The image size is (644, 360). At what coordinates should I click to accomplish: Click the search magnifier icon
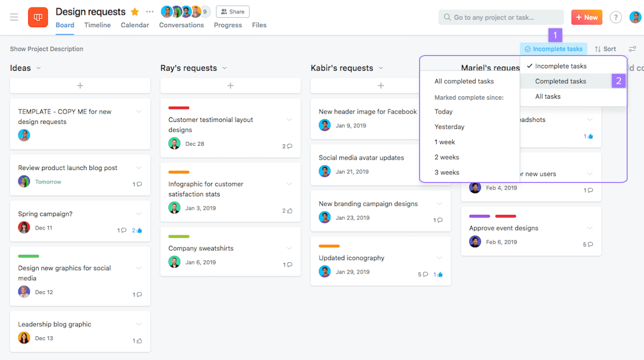447,17
